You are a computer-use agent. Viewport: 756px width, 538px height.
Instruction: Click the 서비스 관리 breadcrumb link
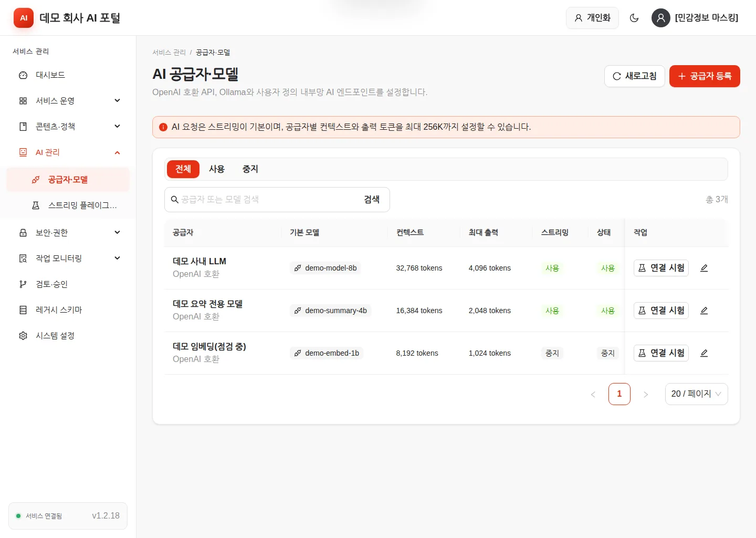169,53
